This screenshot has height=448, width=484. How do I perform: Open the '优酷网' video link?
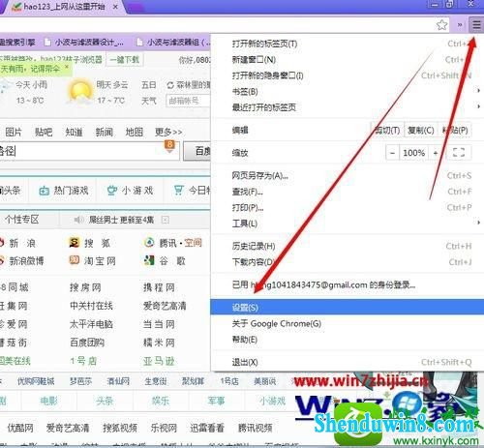tap(20, 428)
